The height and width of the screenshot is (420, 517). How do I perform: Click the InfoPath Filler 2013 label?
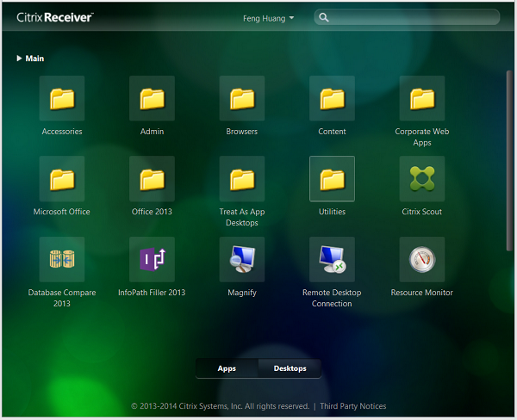point(152,293)
